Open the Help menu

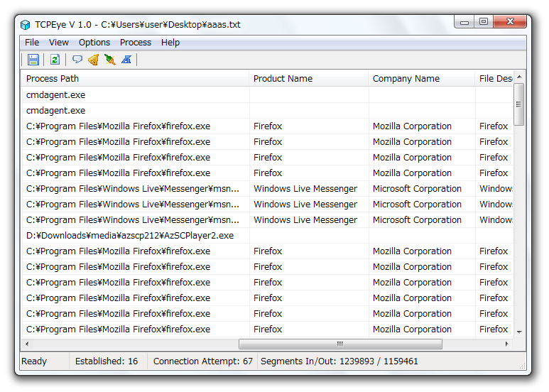(170, 43)
